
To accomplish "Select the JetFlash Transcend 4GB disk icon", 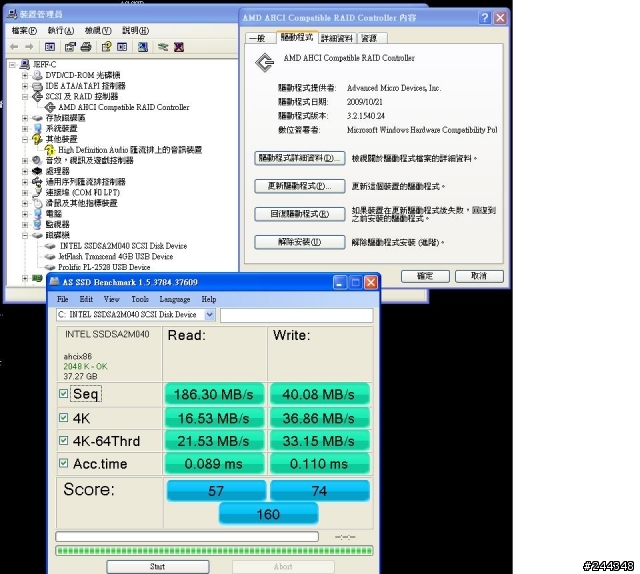I will tap(50, 256).
